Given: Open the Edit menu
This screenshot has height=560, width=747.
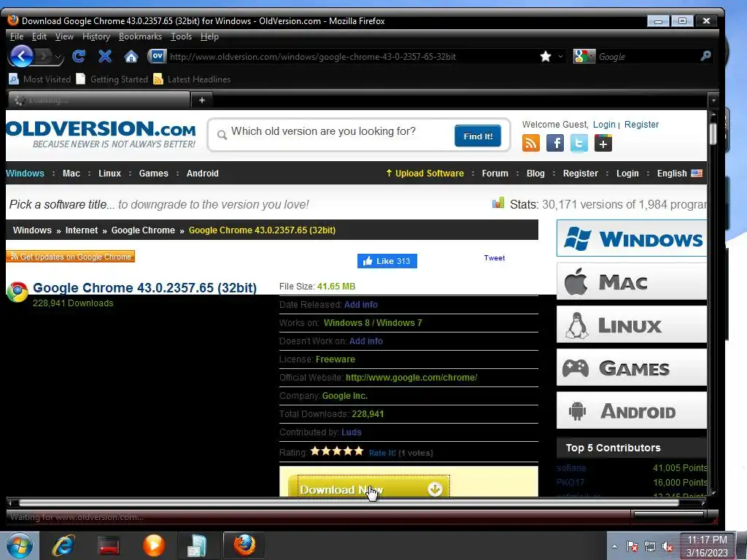Looking at the screenshot, I should pos(39,36).
